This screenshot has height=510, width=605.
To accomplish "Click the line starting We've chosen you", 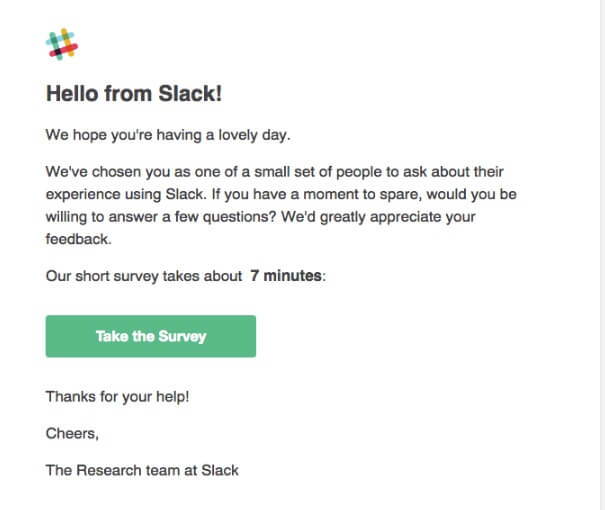I will pyautogui.click(x=274, y=172).
